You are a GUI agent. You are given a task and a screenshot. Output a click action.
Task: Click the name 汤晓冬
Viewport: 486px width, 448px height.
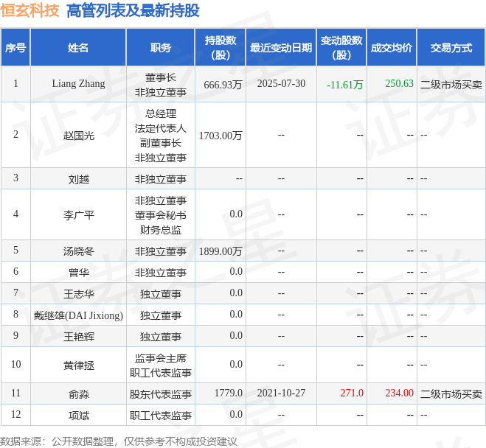pyautogui.click(x=79, y=251)
